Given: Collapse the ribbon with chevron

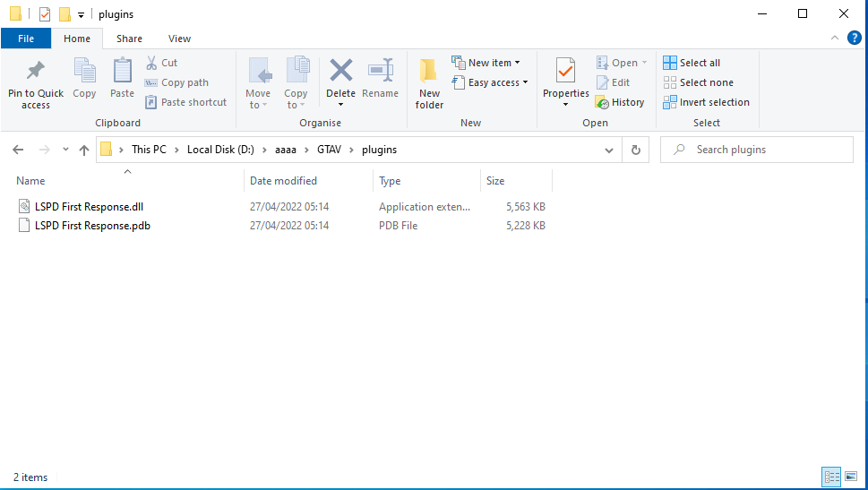Looking at the screenshot, I should pyautogui.click(x=835, y=38).
